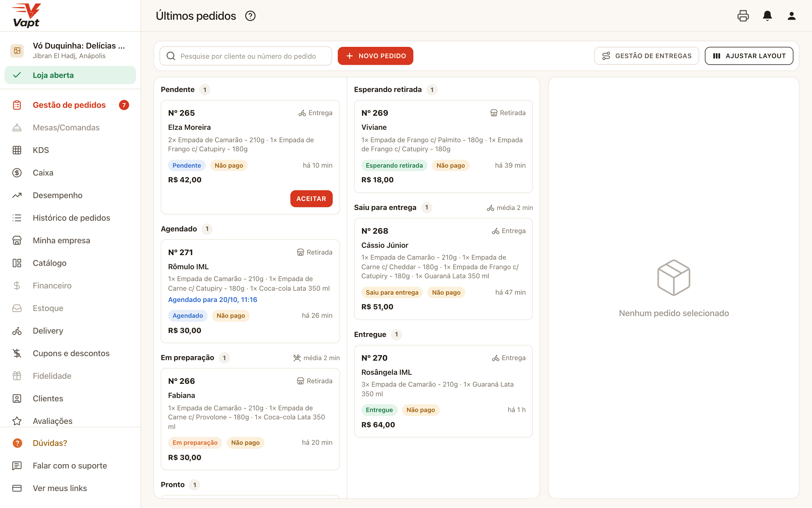Open the Caixa section
The width and height of the screenshot is (812, 508).
[x=70, y=172]
